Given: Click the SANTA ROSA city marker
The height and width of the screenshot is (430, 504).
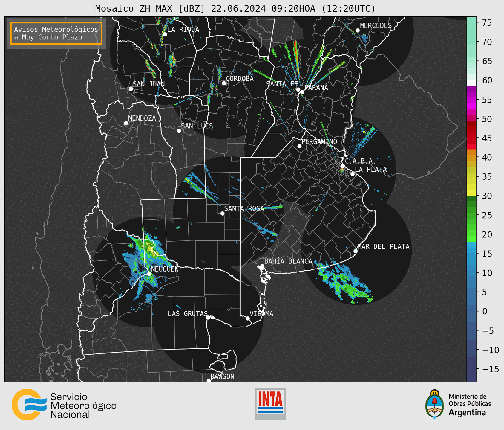Looking at the screenshot, I should (x=222, y=214).
